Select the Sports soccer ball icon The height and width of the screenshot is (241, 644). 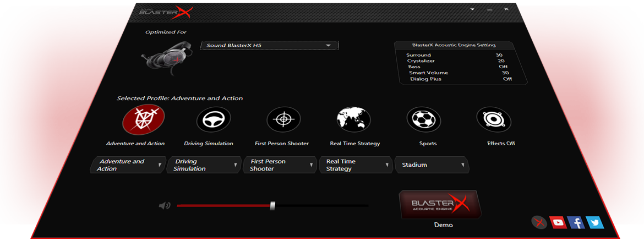coord(424,119)
